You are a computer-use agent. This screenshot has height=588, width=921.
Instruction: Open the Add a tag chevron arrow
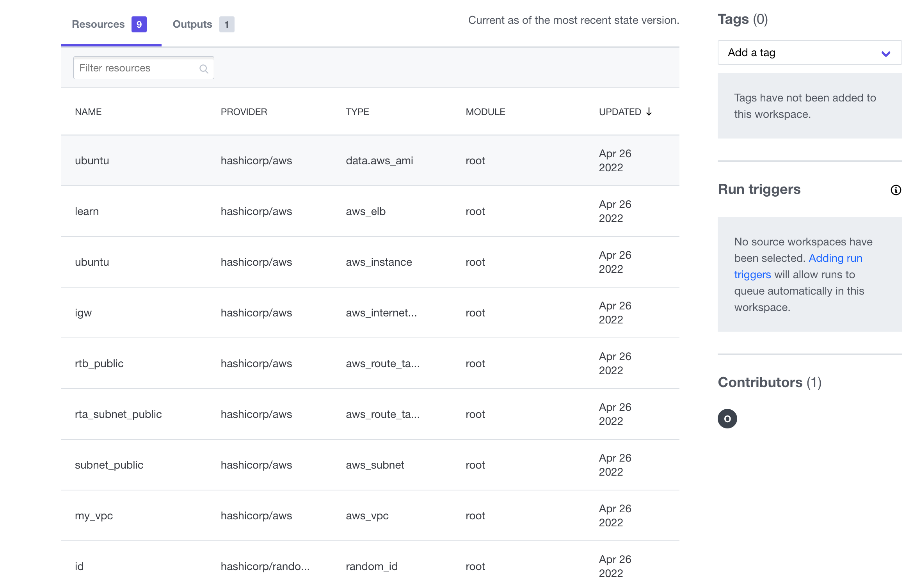(886, 53)
